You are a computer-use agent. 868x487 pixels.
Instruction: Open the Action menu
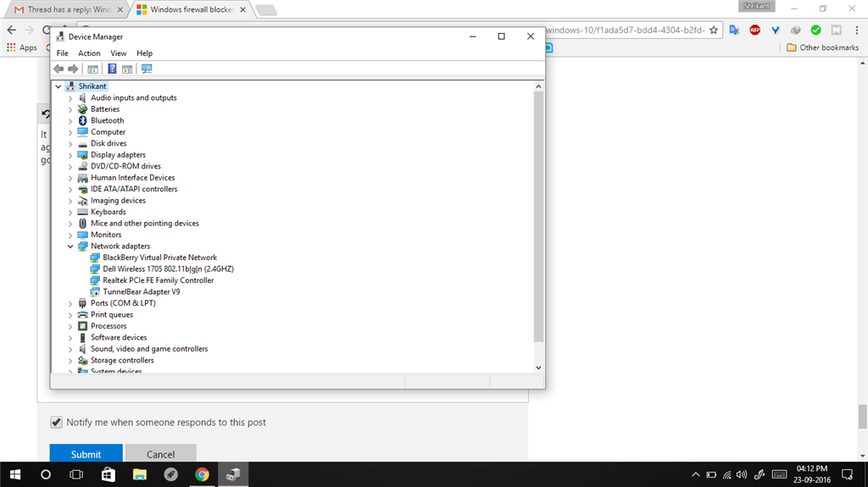point(89,53)
